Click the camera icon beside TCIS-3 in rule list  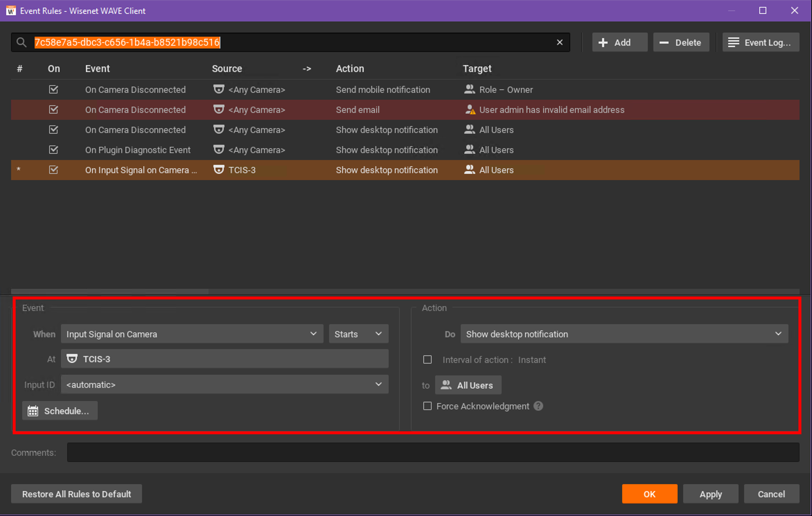coord(218,170)
